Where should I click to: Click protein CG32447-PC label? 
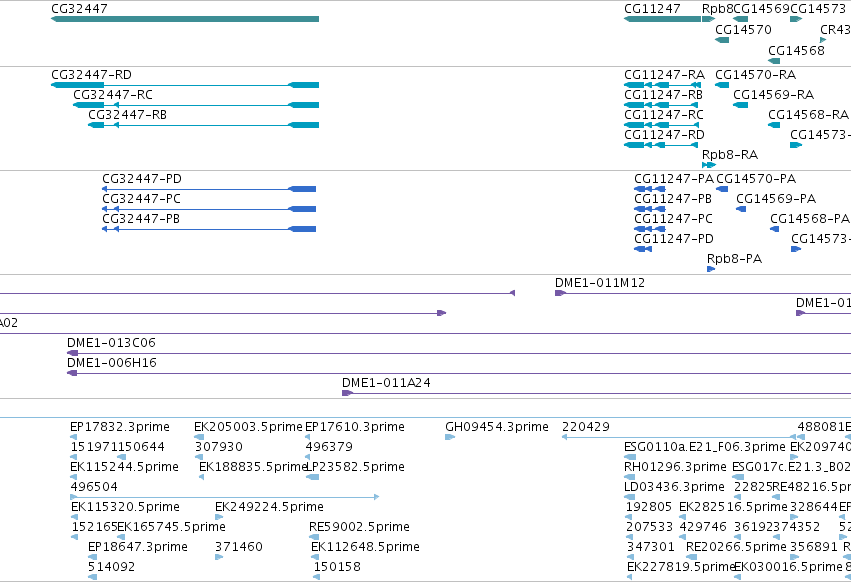point(141,199)
